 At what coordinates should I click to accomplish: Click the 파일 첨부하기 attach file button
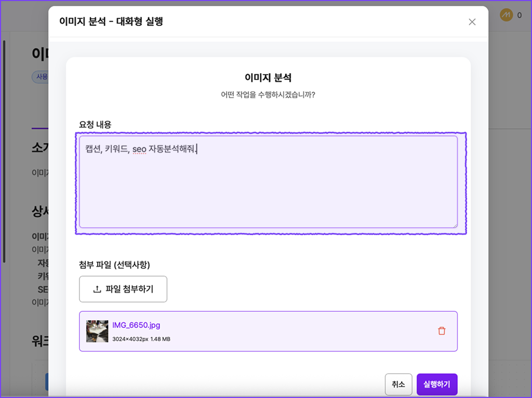coord(123,290)
